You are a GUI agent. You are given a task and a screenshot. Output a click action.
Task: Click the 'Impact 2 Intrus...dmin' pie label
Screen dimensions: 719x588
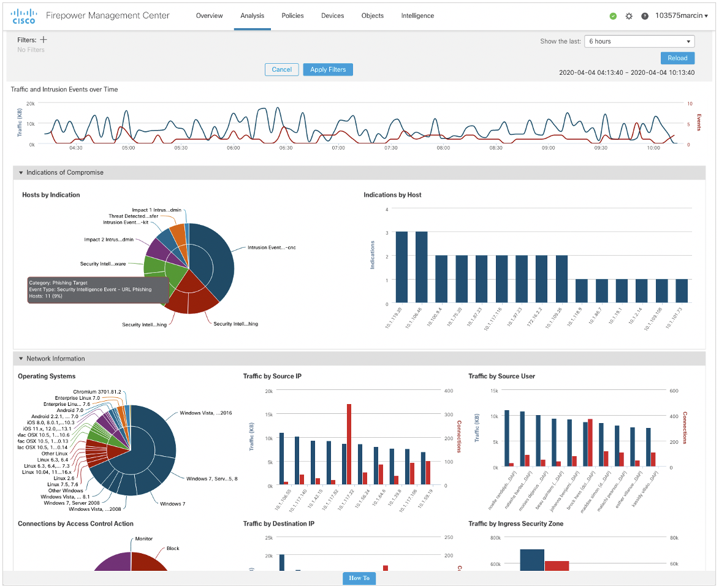[x=108, y=239]
